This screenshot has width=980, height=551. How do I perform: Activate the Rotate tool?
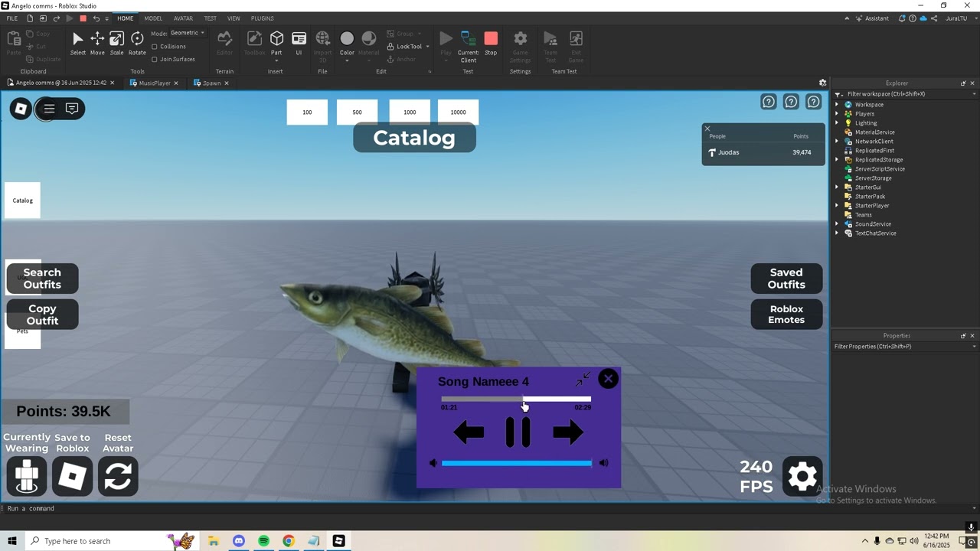click(137, 43)
